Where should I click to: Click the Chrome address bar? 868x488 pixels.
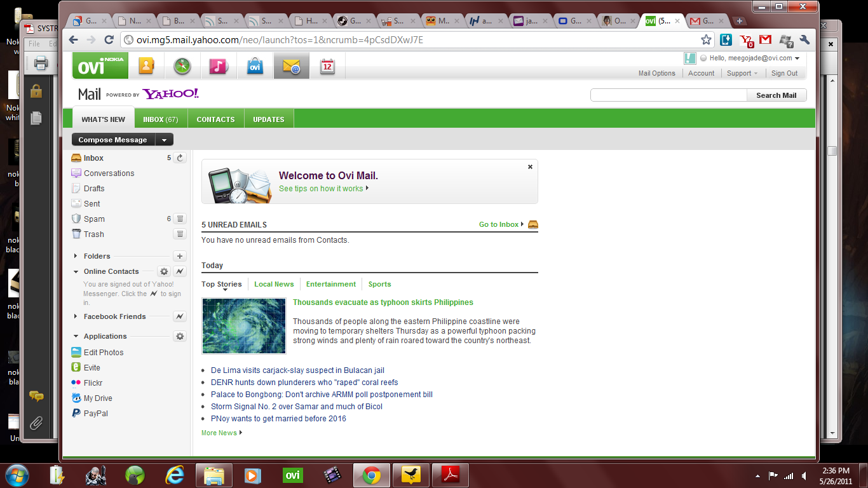[x=417, y=39]
